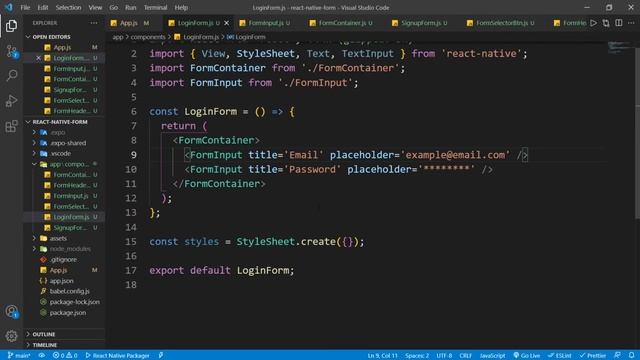Viewport: 640px width, 360px height.
Task: Open the Source Control view
Action: coord(11,51)
